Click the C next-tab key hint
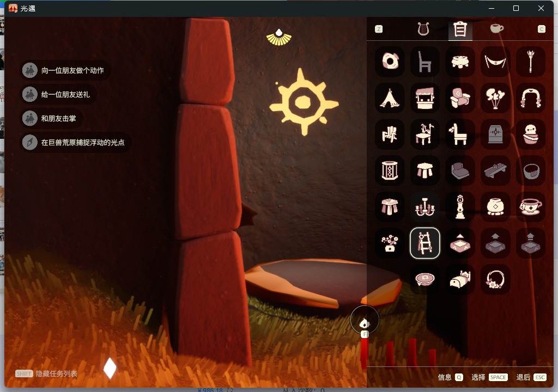Viewport: 558px width, 392px height. (x=541, y=29)
